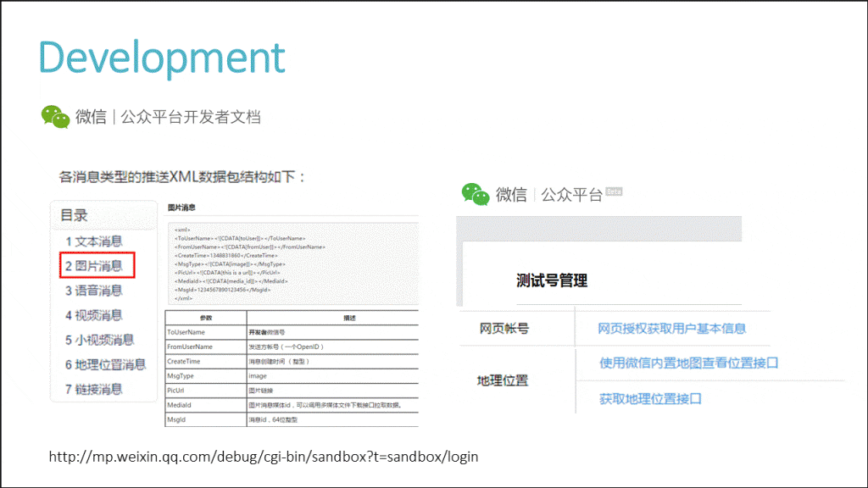Image resolution: width=868 pixels, height=488 pixels.
Task: Click the 目录 heading of the contents box
Action: [75, 215]
